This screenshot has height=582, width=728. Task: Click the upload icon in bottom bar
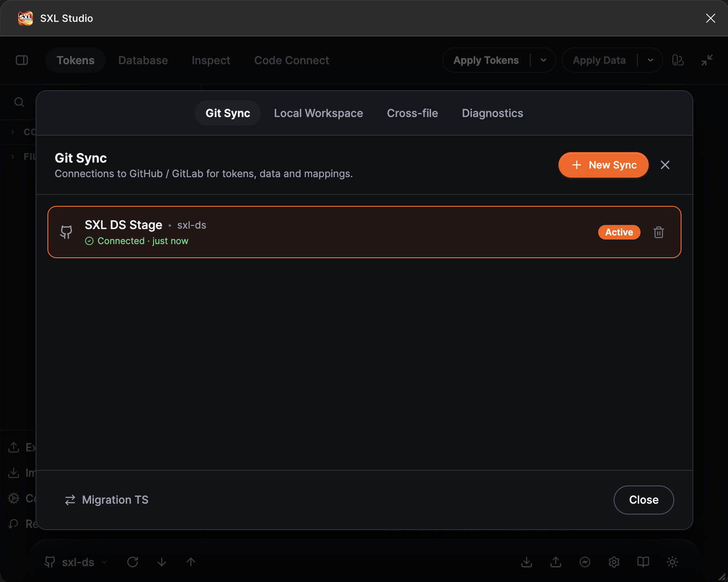pos(556,562)
